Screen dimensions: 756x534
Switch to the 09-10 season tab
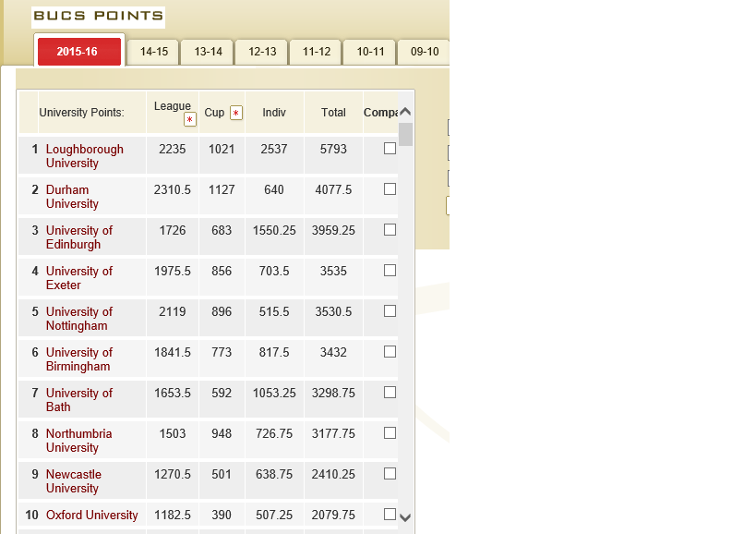coord(425,52)
